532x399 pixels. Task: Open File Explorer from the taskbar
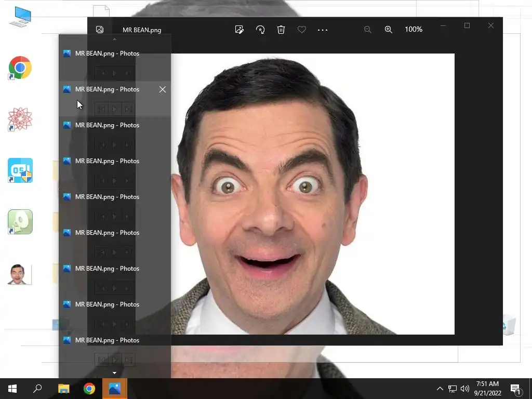(x=63, y=389)
